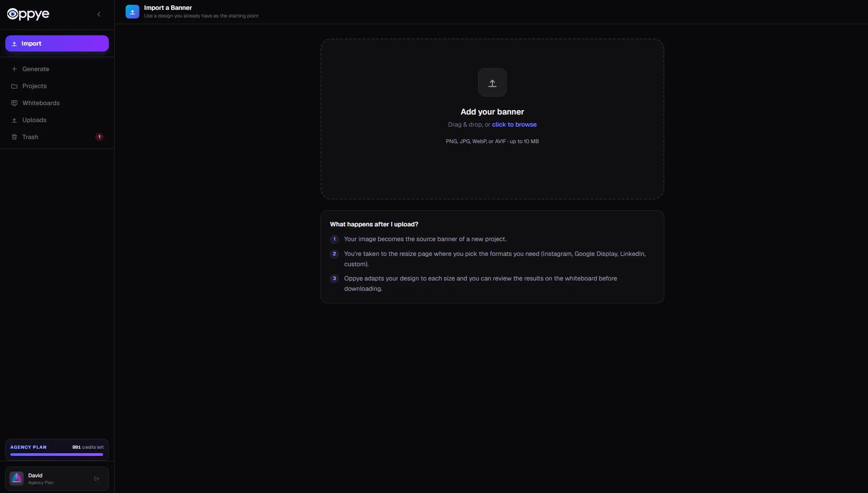Click the Uploads arrow icon
This screenshot has height=493, width=868.
14,120
